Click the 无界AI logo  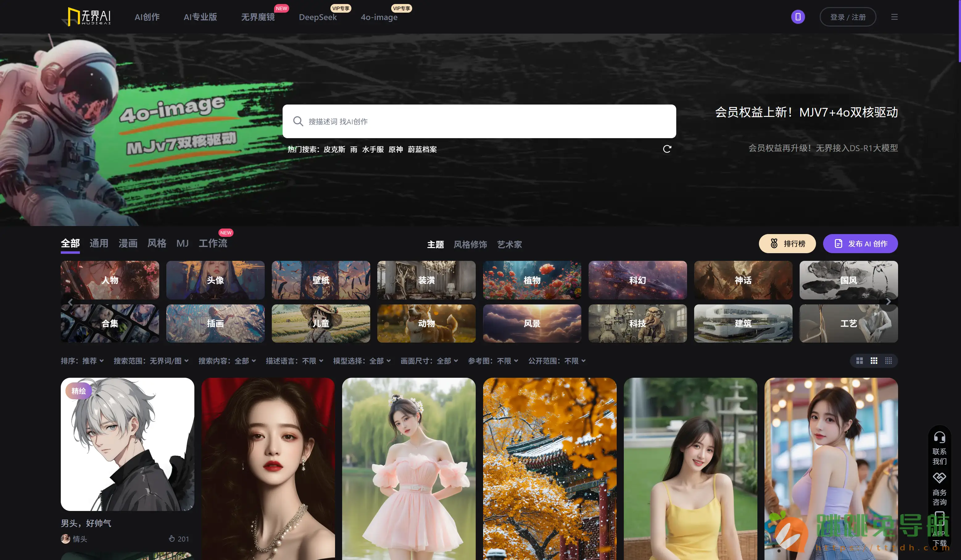86,17
